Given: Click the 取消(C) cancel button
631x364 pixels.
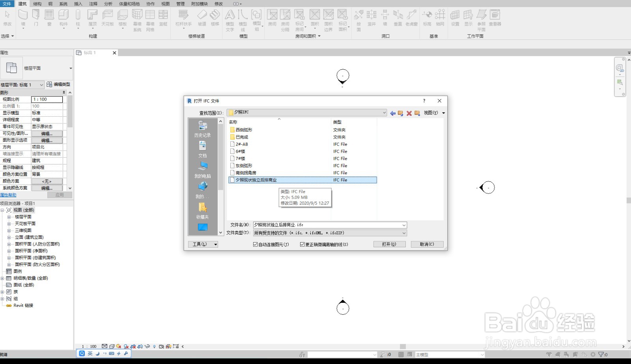Looking at the screenshot, I should click(427, 245).
